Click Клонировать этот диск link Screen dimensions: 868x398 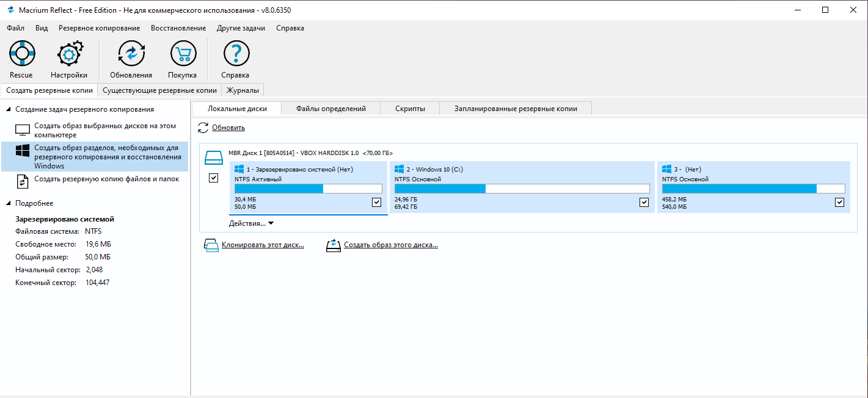pyautogui.click(x=263, y=245)
